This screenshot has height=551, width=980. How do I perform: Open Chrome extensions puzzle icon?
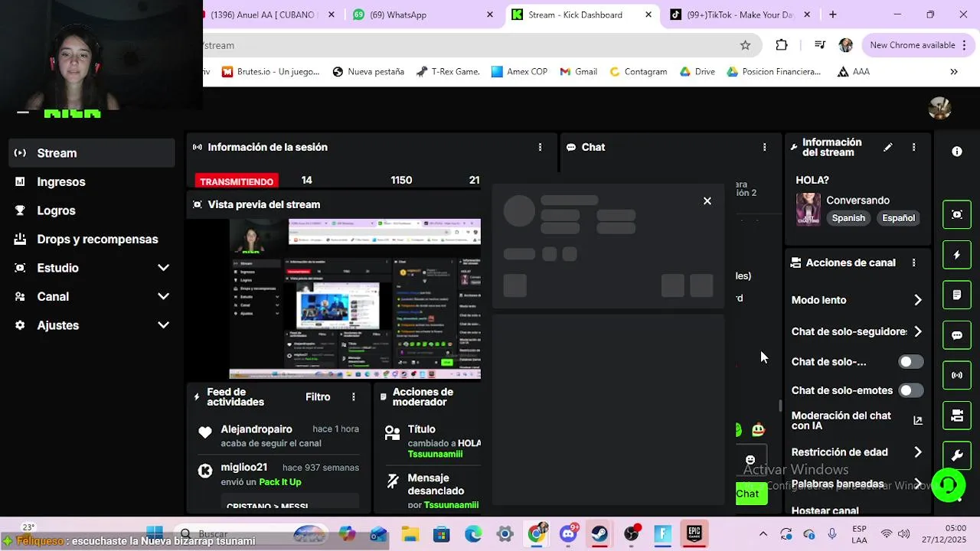click(782, 45)
